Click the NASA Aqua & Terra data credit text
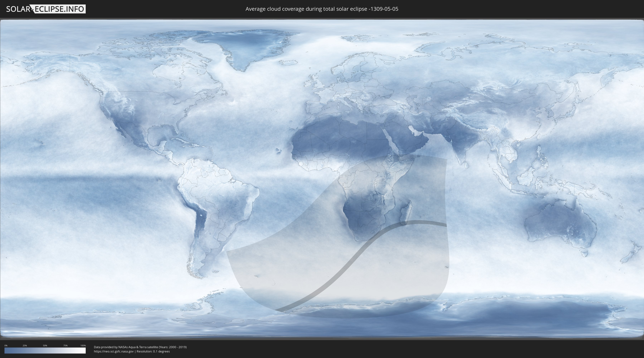This screenshot has height=358, width=644. (x=140, y=347)
